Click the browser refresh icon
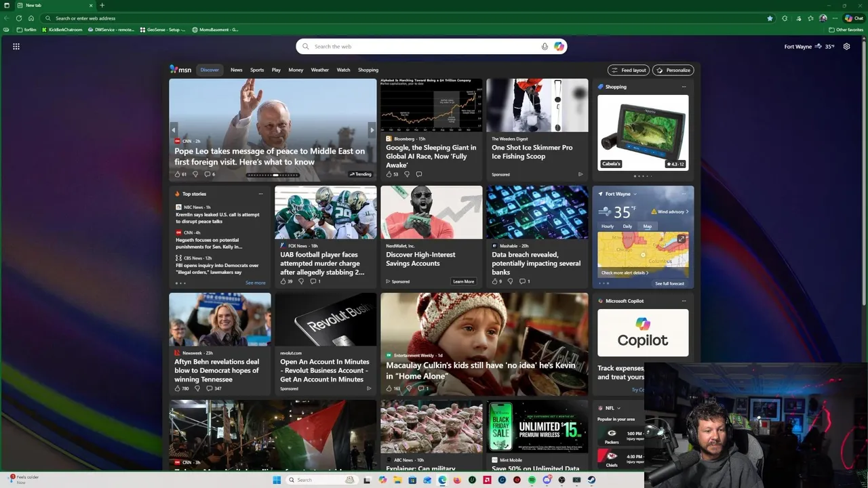 [x=18, y=18]
